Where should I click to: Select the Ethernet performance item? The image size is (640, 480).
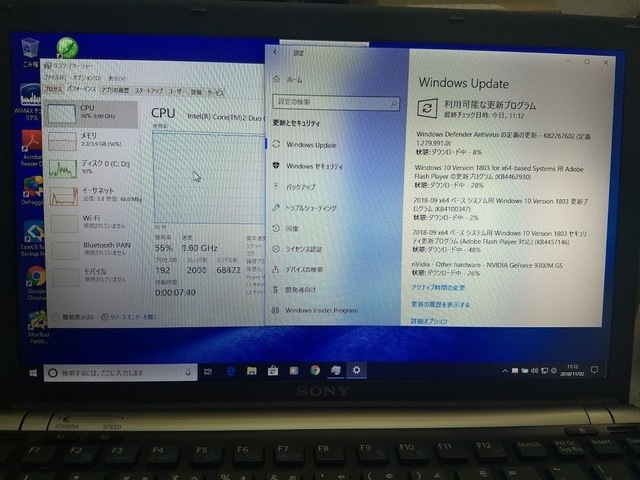(94, 195)
